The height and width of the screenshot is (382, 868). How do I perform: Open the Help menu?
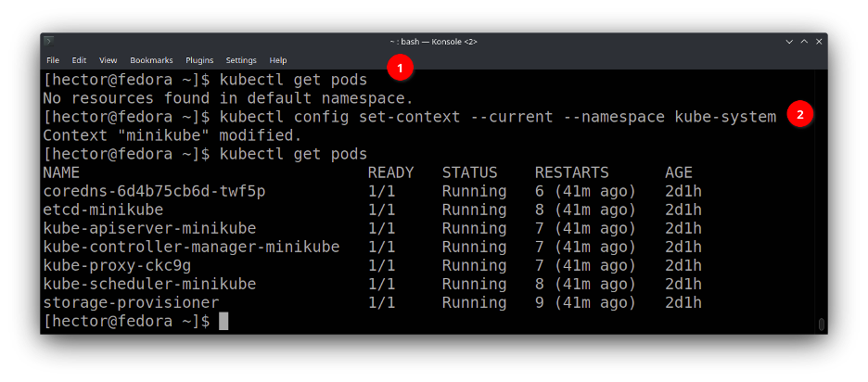tap(278, 60)
